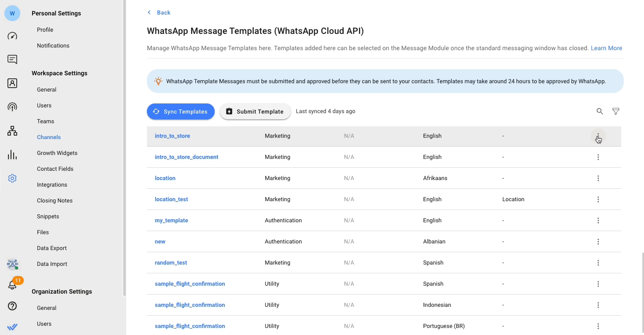Open the Messages chat icon in sidebar
The width and height of the screenshot is (644, 335).
coord(12,59)
